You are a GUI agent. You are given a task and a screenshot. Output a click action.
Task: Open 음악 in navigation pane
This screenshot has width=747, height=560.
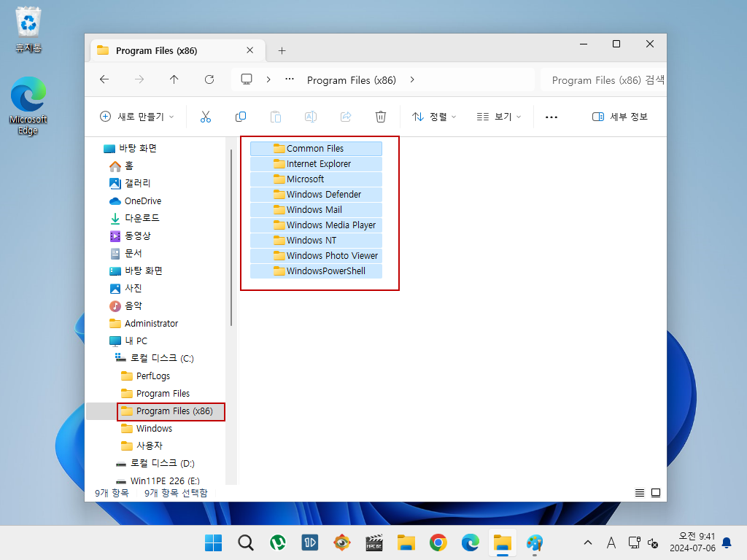tap(125, 306)
